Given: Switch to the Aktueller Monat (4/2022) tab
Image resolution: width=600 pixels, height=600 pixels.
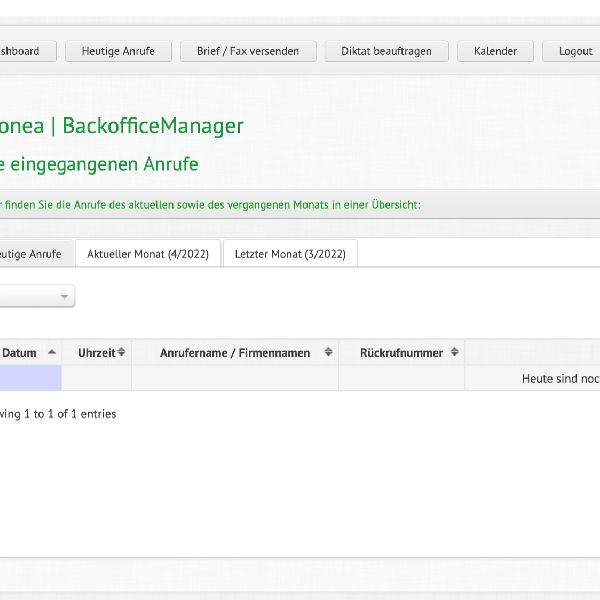Looking at the screenshot, I should 148,254.
